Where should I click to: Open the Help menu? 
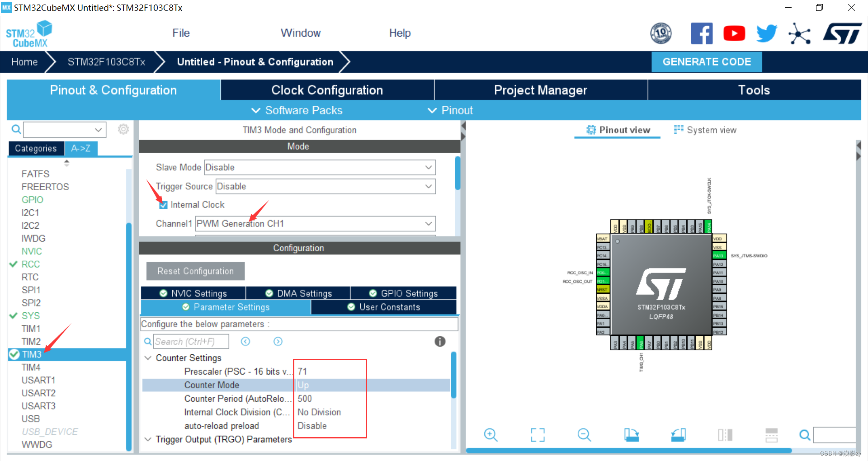(x=400, y=33)
